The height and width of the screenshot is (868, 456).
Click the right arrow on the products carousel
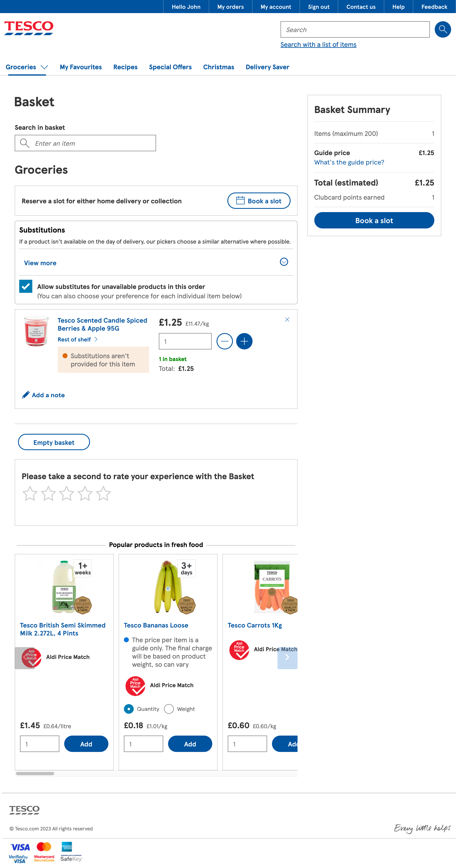pyautogui.click(x=287, y=657)
